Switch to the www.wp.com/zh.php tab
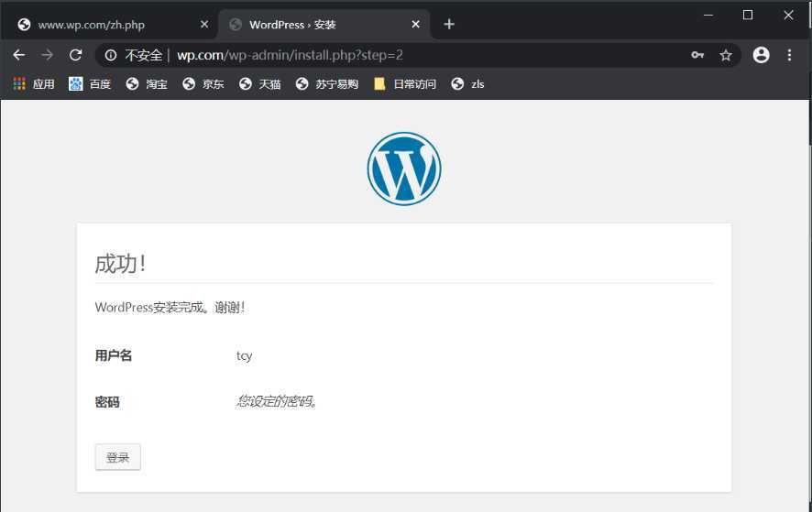The width and height of the screenshot is (812, 512). (109, 25)
